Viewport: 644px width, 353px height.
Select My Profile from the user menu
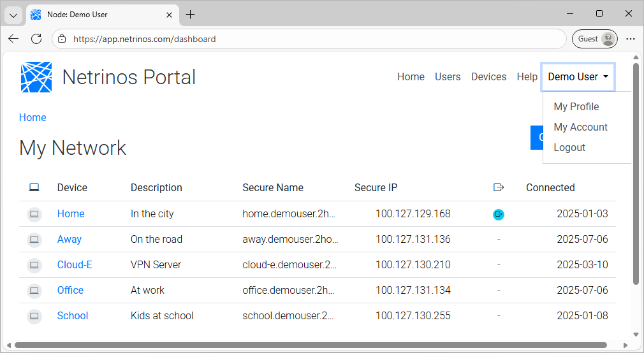[576, 106]
